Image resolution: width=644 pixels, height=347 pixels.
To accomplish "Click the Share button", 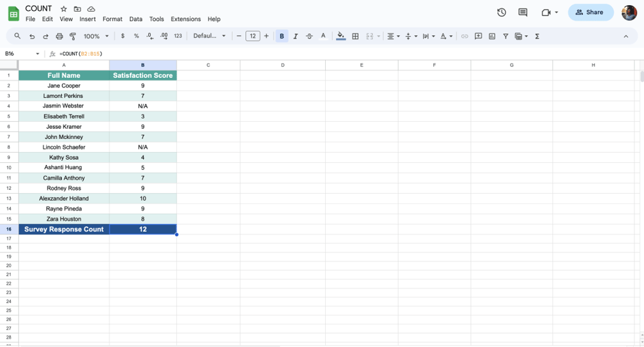I will 590,12.
